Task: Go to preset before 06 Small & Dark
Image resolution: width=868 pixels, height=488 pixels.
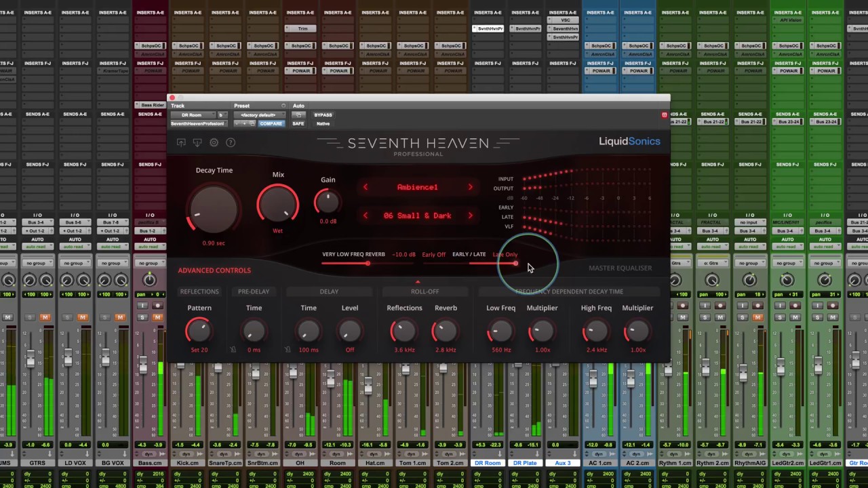Action: point(366,216)
